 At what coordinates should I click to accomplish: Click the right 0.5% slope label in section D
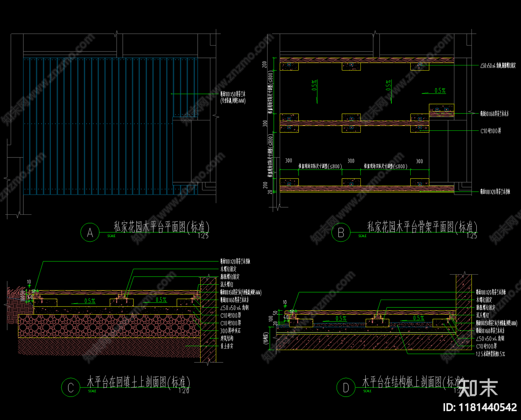point(418,318)
